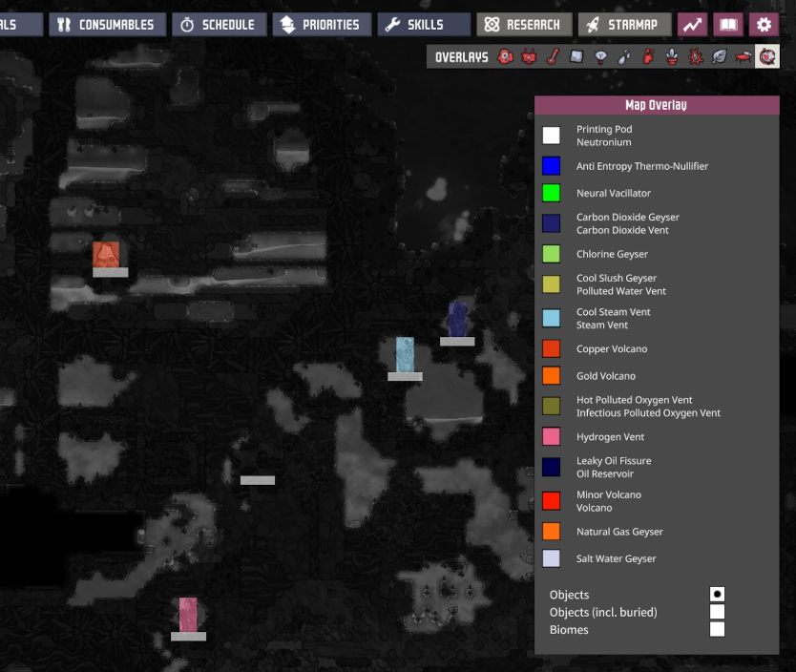Screen dimensions: 796x672
Task: Open the Oxygen overlay
Action: coord(505,57)
